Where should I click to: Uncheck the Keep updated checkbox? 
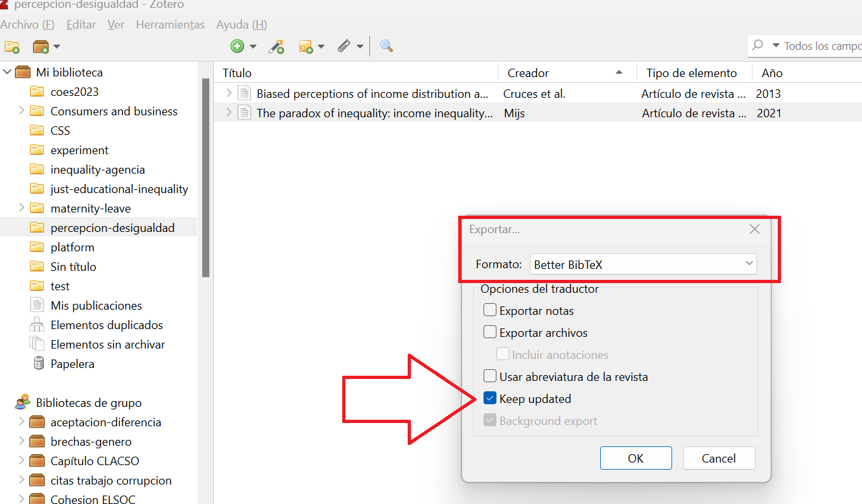[490, 399]
